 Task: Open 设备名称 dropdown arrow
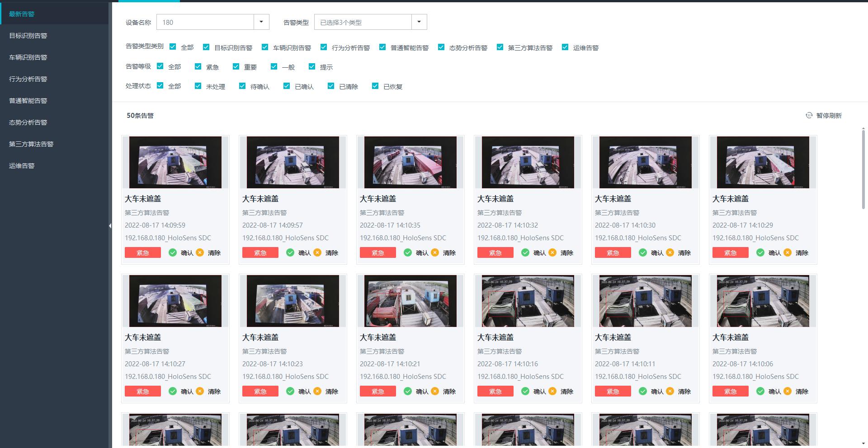261,22
